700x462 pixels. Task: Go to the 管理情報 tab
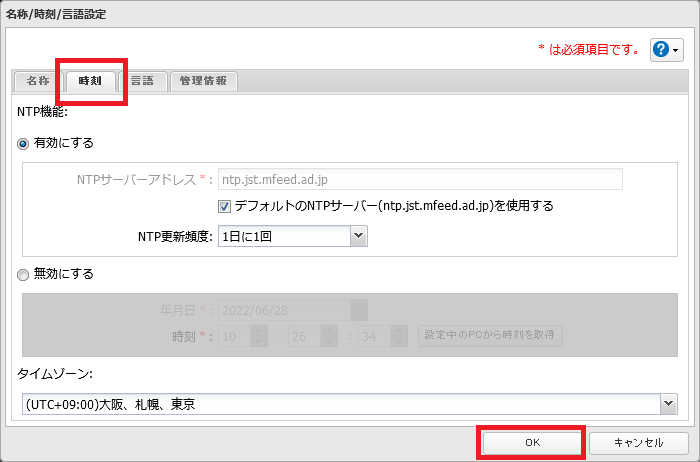tap(203, 81)
